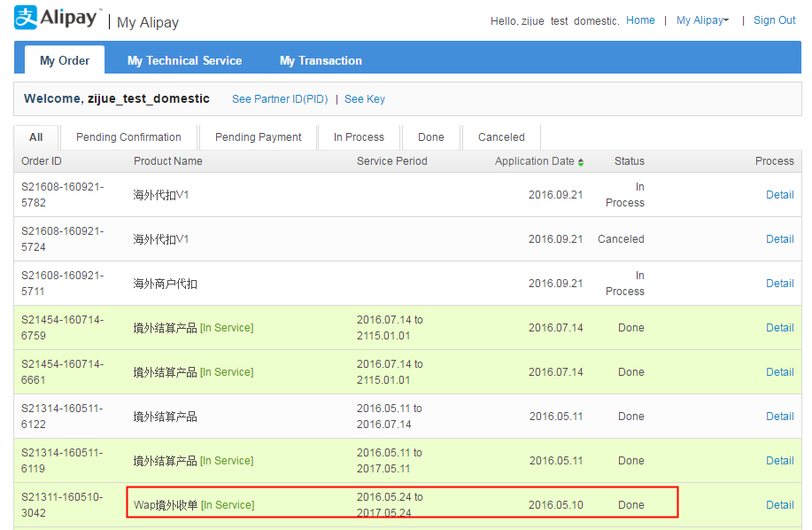
Task: Click In Process status of order 5782
Action: 625,195
